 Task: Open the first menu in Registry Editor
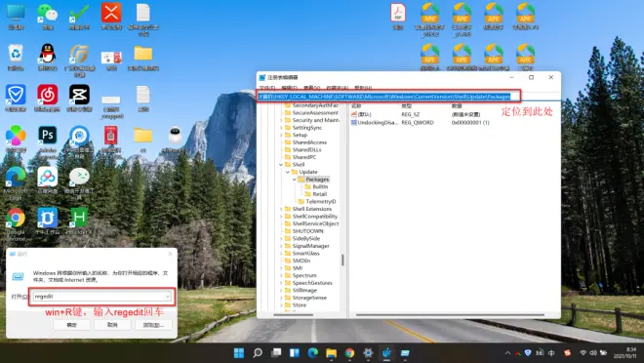pyautogui.click(x=267, y=88)
